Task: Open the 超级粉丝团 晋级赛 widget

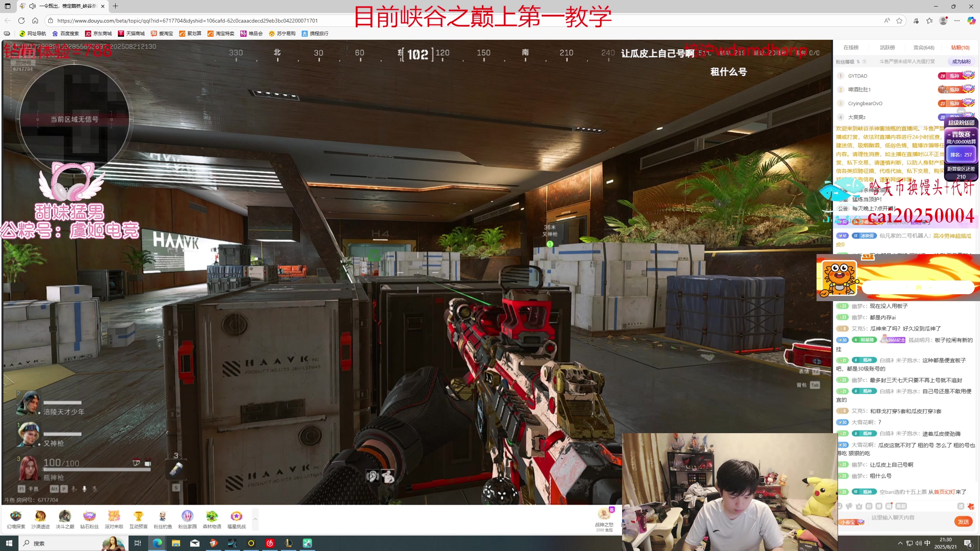Action: point(961,149)
